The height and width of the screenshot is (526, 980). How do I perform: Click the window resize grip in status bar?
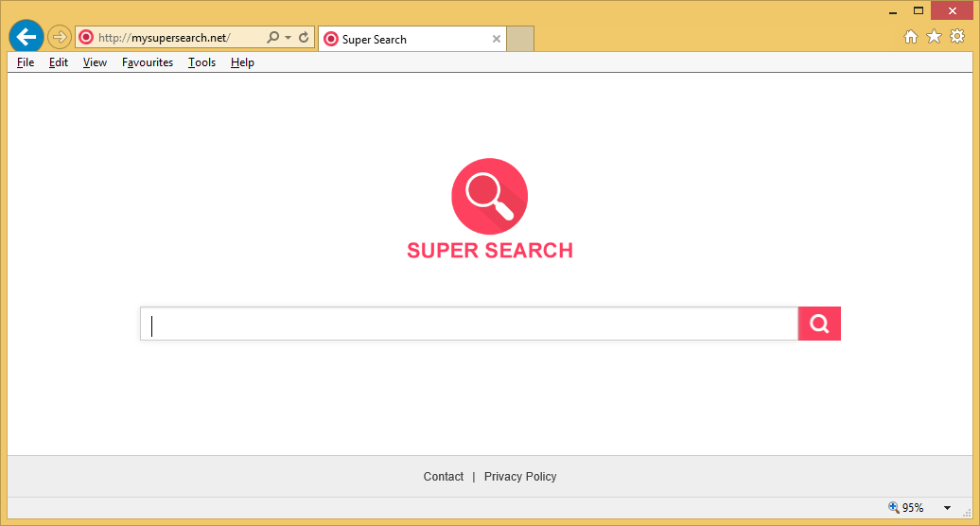pos(967,513)
